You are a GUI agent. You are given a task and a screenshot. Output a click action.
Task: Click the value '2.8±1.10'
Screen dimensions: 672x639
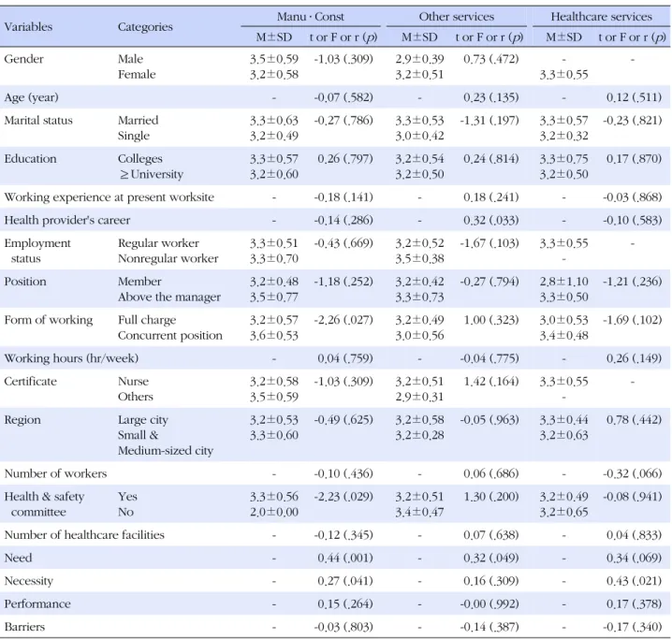coord(563,282)
